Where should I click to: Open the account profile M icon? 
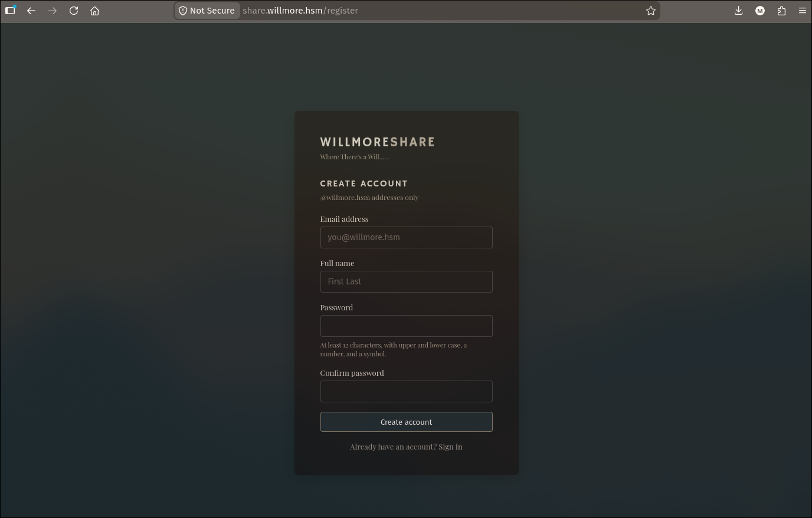click(x=760, y=11)
